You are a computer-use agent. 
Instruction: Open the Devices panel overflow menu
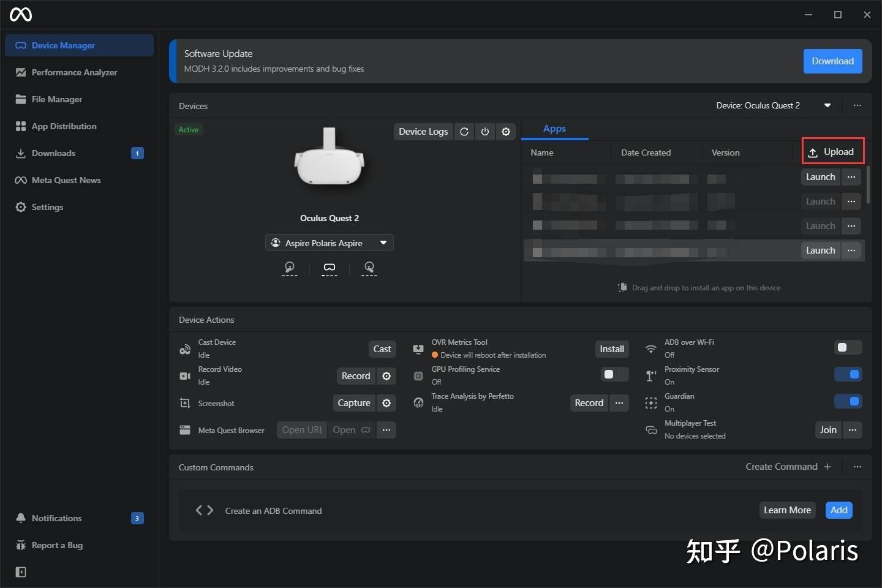pyautogui.click(x=858, y=105)
